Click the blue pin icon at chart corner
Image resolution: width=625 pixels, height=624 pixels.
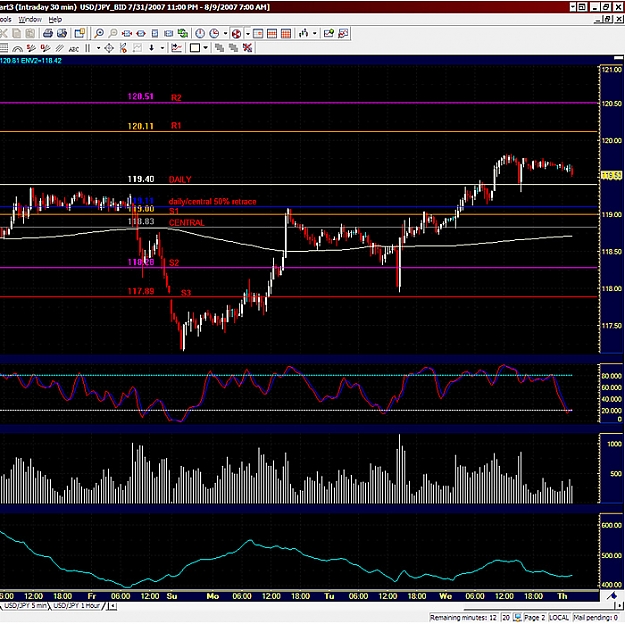pyautogui.click(x=612, y=596)
